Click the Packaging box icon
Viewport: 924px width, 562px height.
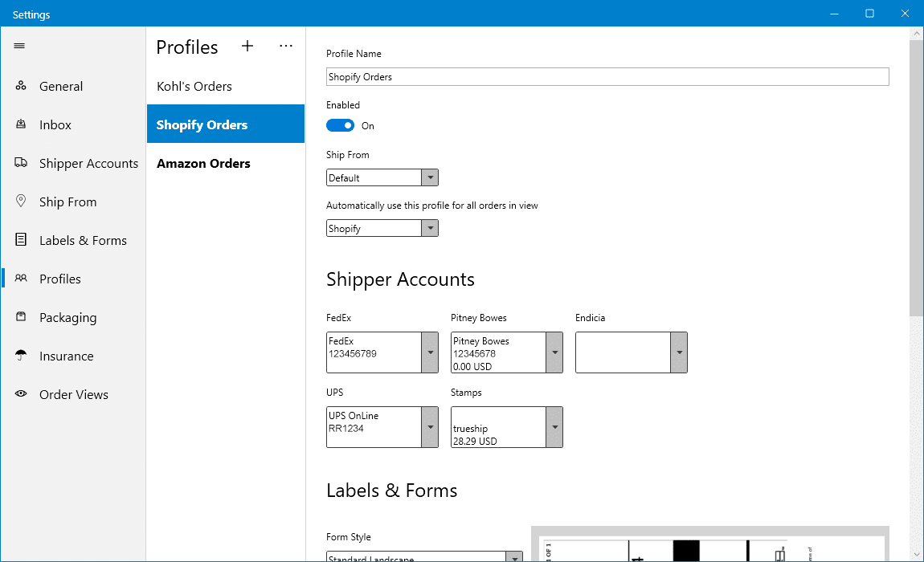(x=21, y=316)
